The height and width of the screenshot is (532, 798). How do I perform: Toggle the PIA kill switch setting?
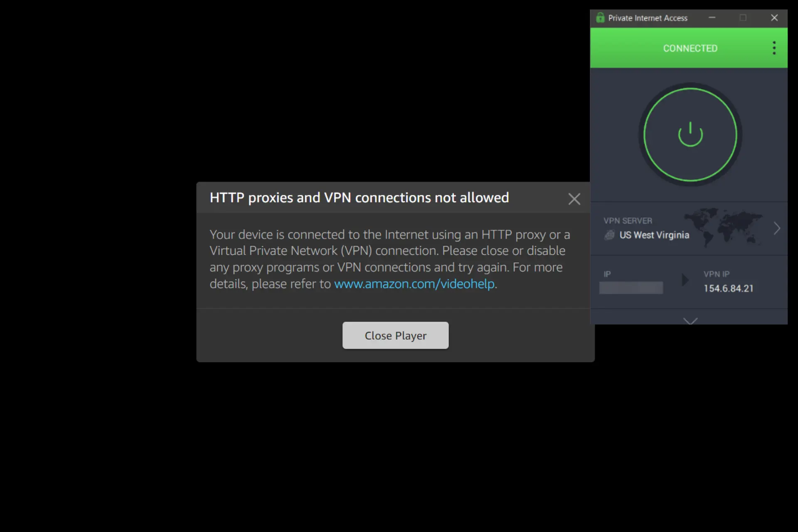point(690,320)
